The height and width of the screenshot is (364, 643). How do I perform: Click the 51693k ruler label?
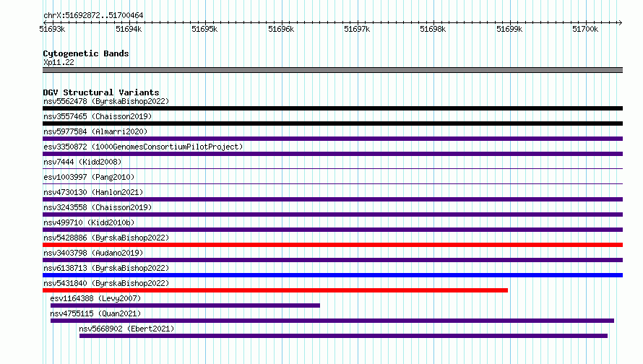click(52, 29)
